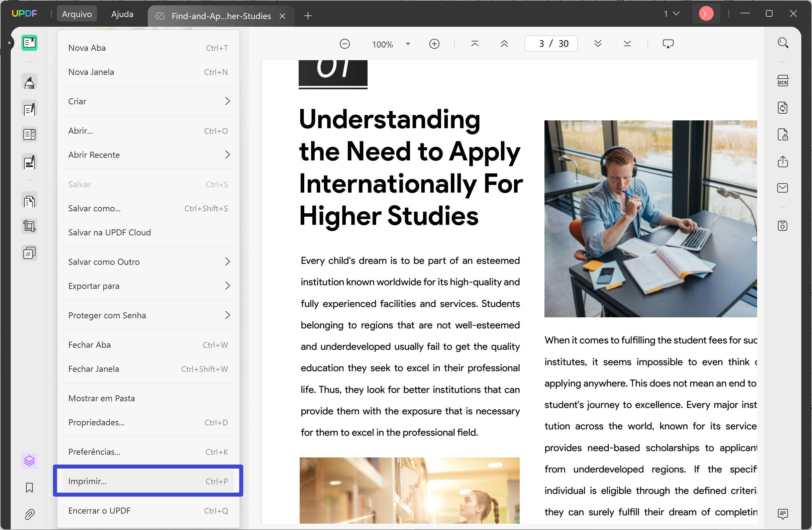Click the zoom in plus button
This screenshot has height=530, width=812.
(434, 44)
